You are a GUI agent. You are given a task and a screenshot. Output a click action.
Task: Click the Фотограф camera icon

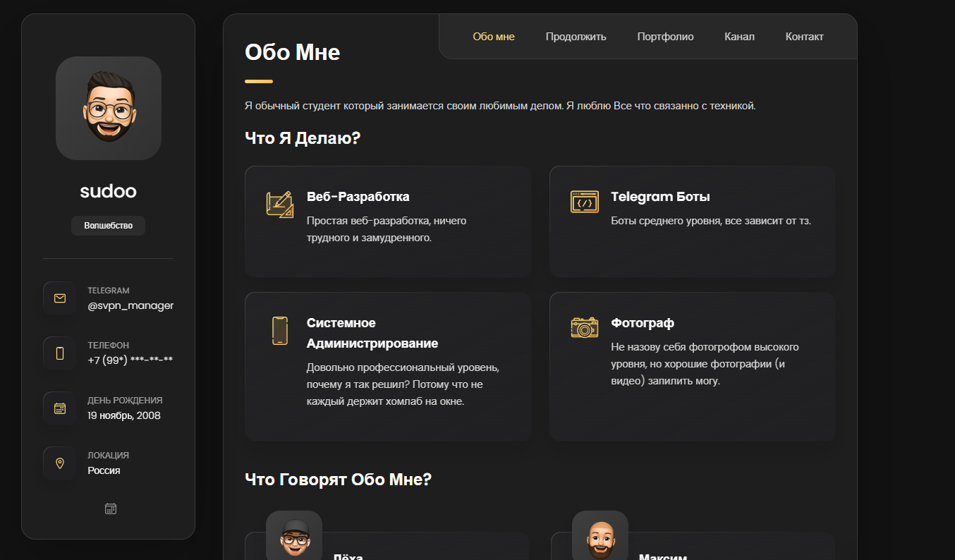(584, 327)
